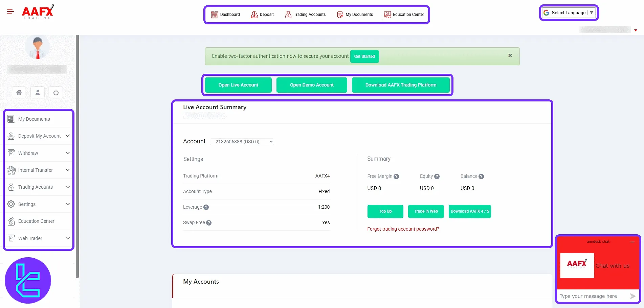Open My Documents in top navigation
The image size is (644, 308).
point(355,15)
